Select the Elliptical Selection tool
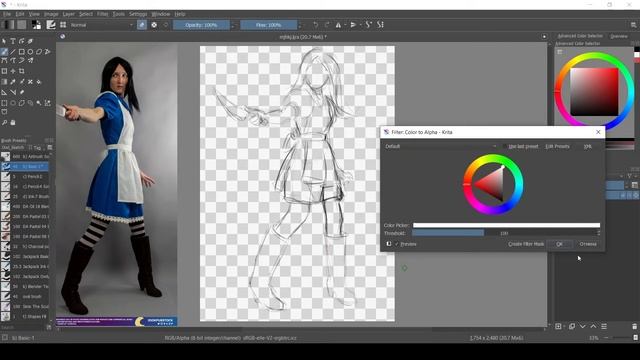This screenshot has height=360, width=640. coord(13,103)
